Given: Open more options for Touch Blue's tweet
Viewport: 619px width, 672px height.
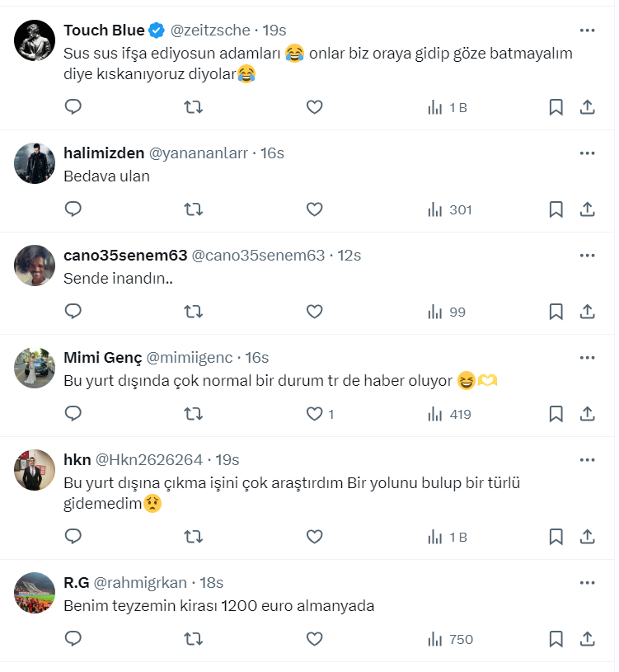Looking at the screenshot, I should (x=587, y=31).
